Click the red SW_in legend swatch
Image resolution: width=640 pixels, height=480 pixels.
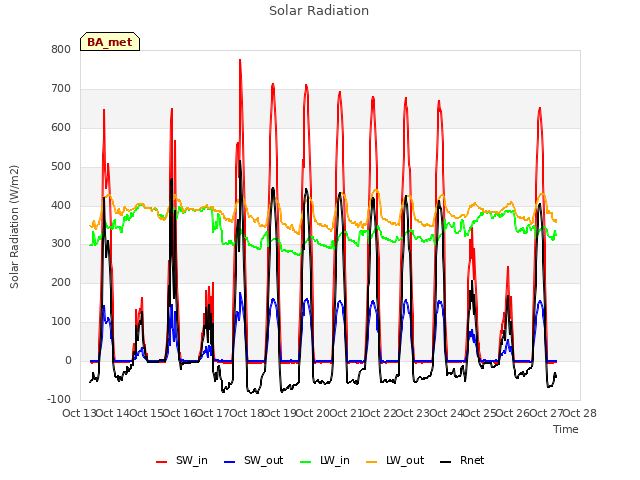point(162,462)
